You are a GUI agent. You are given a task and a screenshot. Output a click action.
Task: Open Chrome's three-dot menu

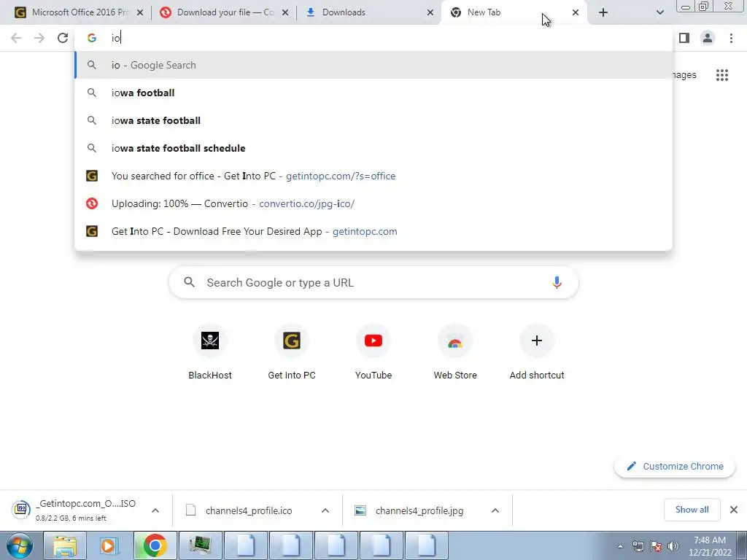pyautogui.click(x=731, y=38)
